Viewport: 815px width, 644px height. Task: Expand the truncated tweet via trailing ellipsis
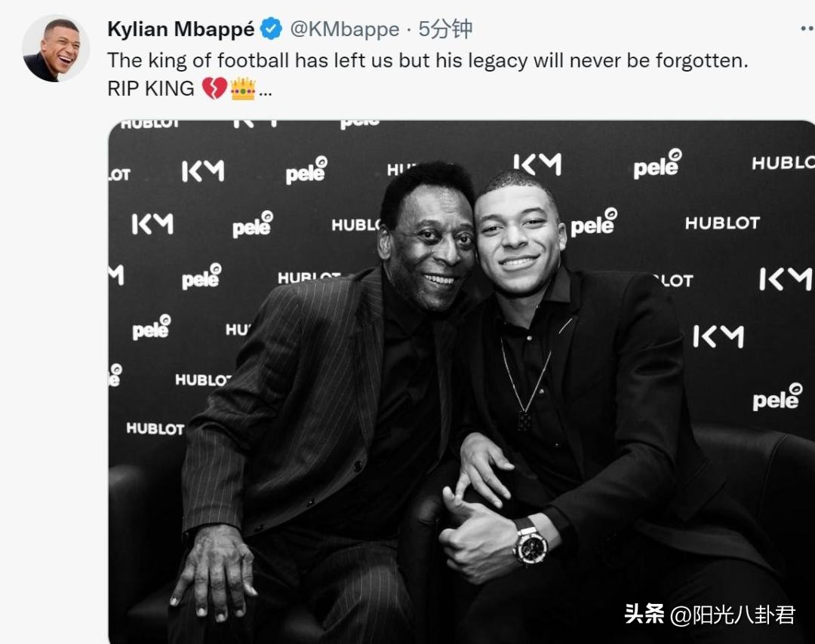click(x=265, y=94)
